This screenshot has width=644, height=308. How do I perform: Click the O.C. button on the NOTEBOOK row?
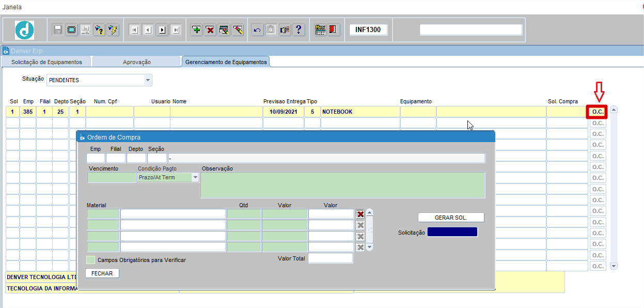coord(598,112)
